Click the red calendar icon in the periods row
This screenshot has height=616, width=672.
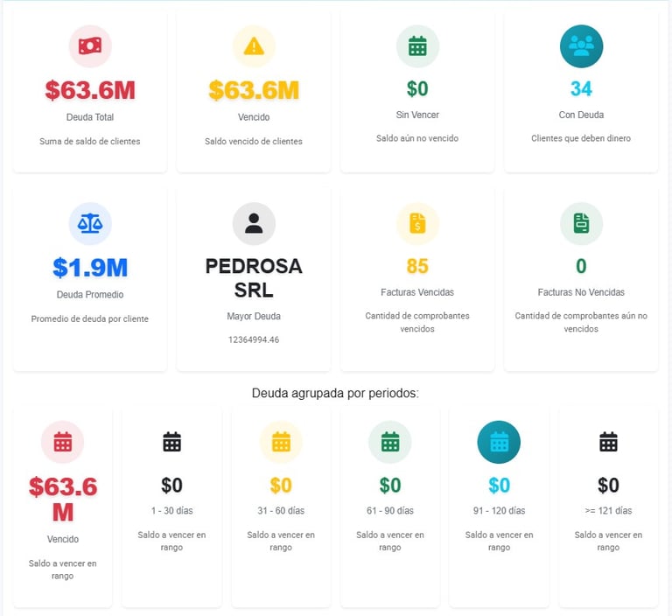click(x=63, y=442)
